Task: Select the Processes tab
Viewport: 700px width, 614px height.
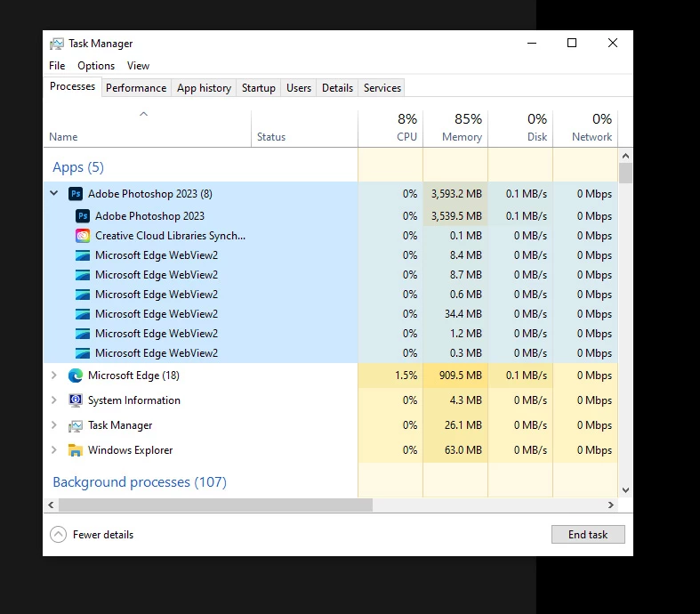Action: coord(72,86)
